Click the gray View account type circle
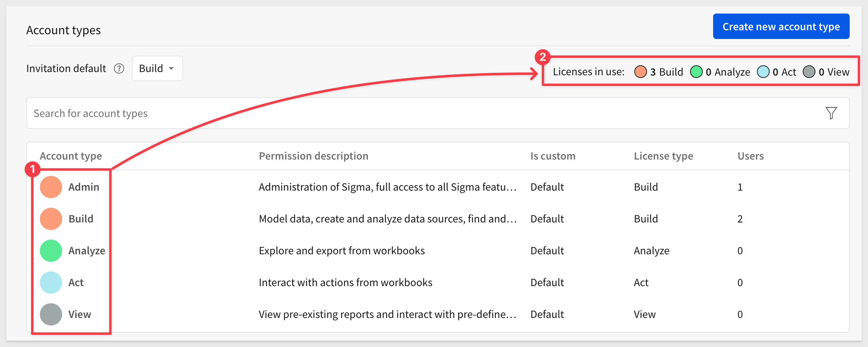868x347 pixels. click(x=51, y=314)
